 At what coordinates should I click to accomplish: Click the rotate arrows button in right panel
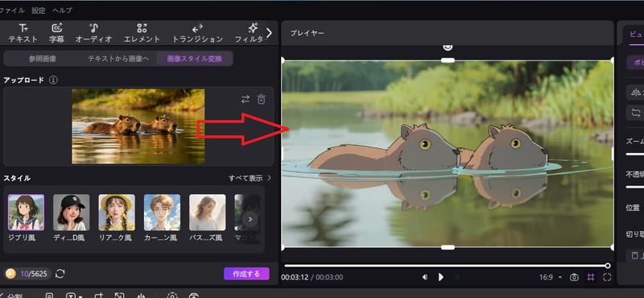635,112
